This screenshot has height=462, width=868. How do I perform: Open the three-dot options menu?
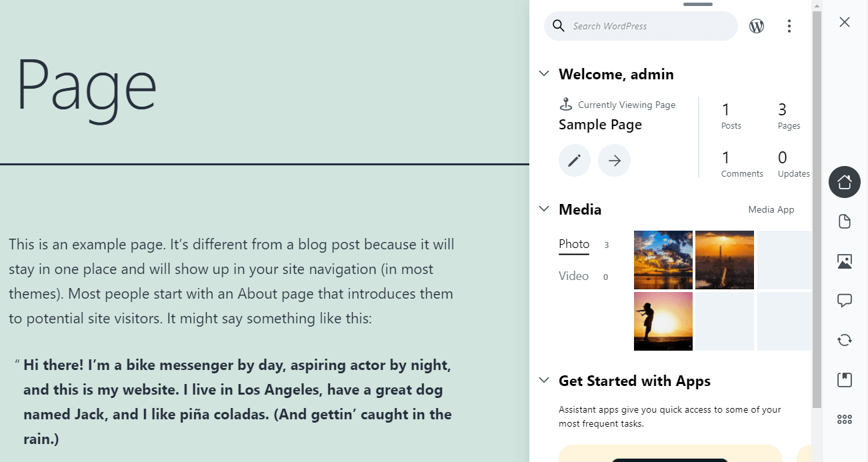pyautogui.click(x=789, y=26)
